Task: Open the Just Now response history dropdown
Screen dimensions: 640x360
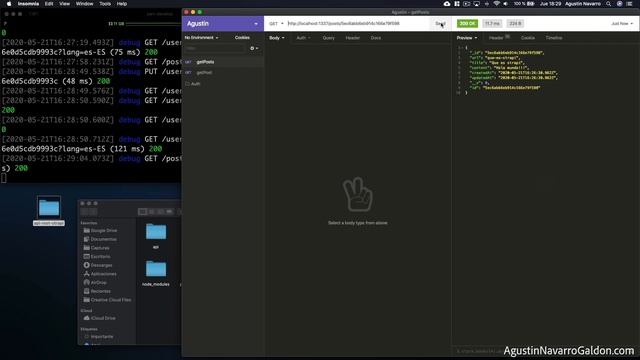Action: pos(622,24)
